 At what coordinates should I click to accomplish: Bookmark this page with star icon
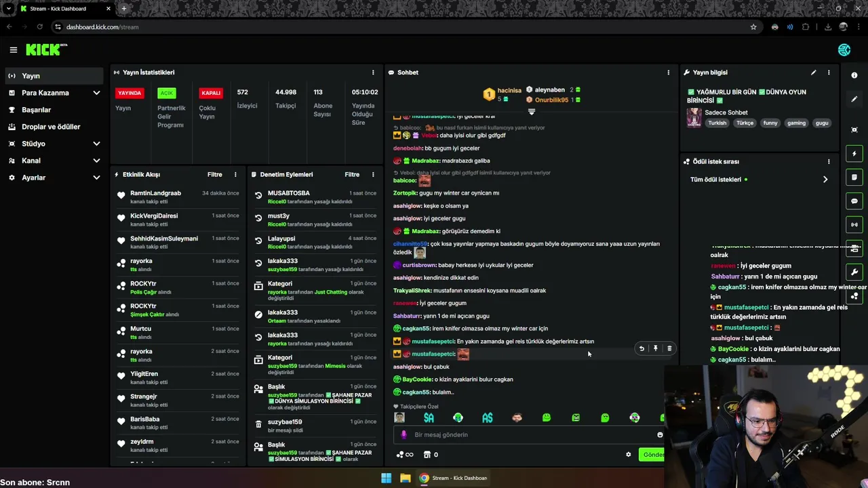click(x=753, y=27)
